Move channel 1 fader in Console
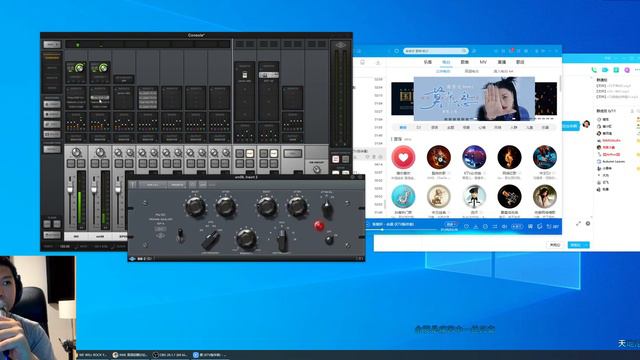The width and height of the screenshot is (640, 360). 70,190
